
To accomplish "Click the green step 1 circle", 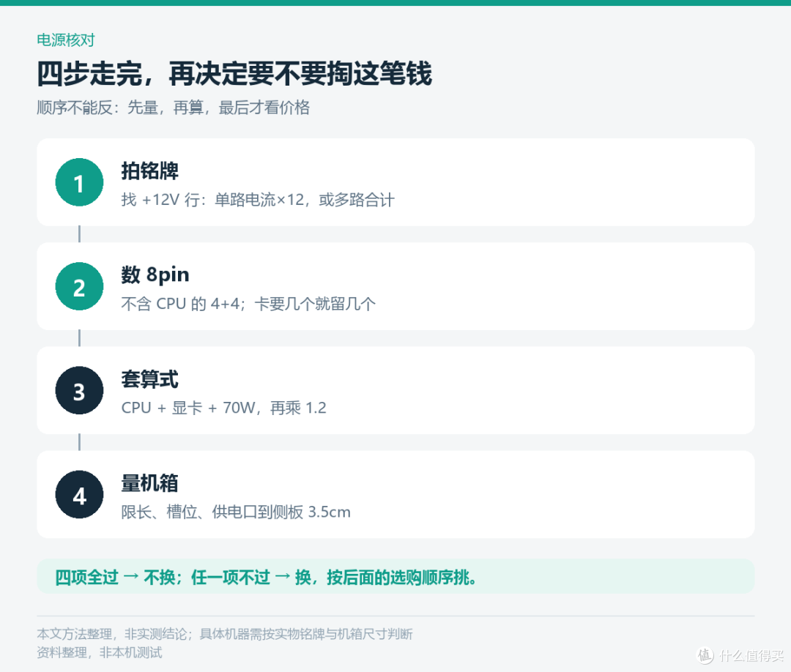I will [79, 182].
